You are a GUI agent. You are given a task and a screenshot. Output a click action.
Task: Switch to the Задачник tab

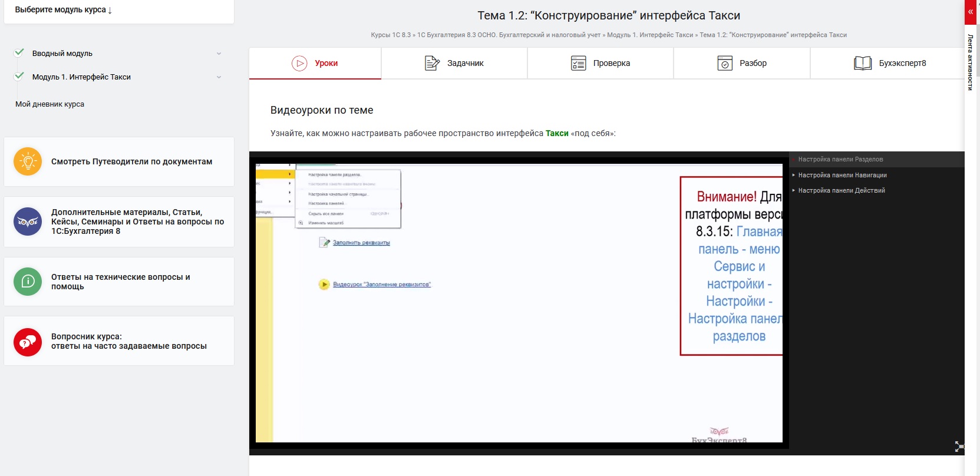click(x=454, y=63)
